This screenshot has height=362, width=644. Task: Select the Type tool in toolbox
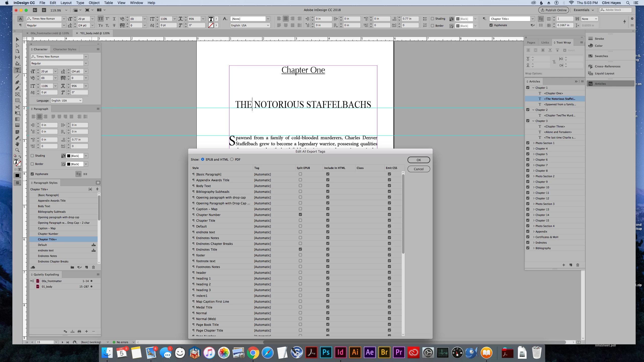(17, 70)
